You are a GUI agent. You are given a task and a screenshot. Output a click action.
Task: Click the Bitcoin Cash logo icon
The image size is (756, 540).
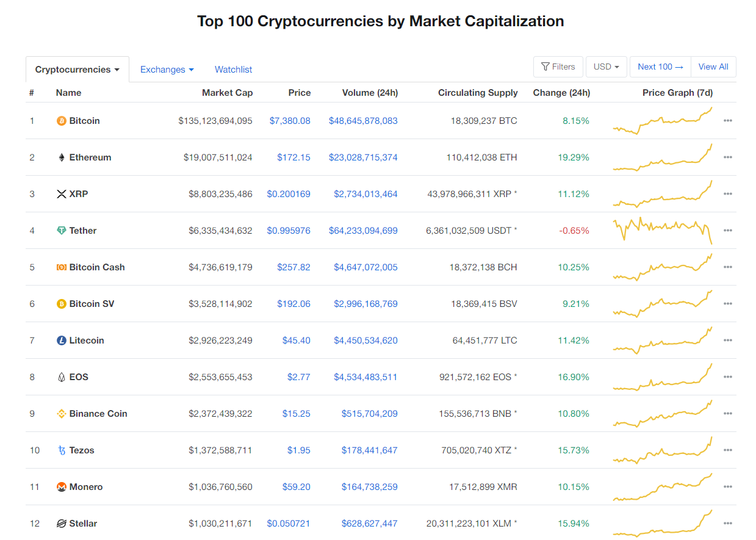[61, 267]
